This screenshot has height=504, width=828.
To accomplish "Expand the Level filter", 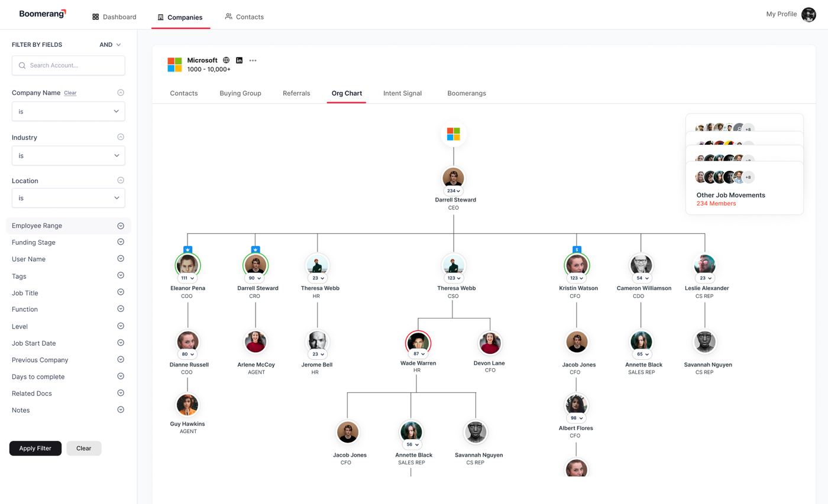I will pyautogui.click(x=121, y=326).
